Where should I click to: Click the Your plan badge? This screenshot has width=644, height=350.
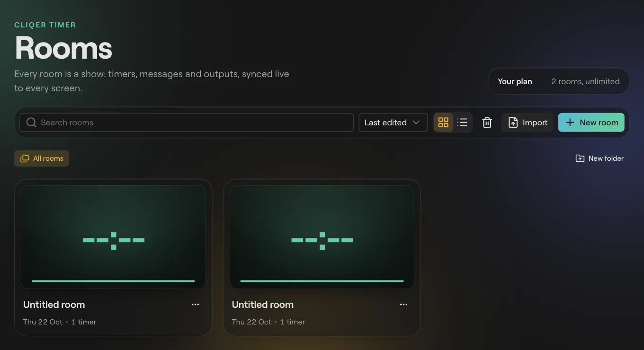click(x=559, y=81)
